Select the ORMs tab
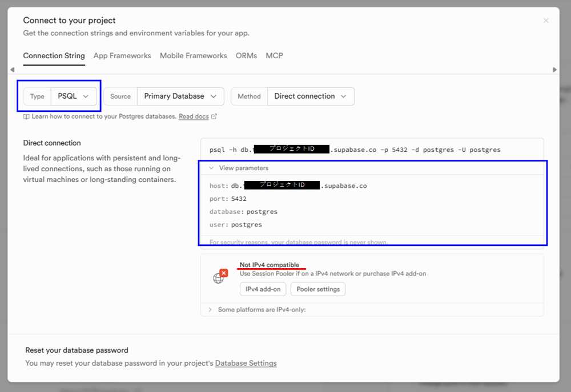 [246, 56]
